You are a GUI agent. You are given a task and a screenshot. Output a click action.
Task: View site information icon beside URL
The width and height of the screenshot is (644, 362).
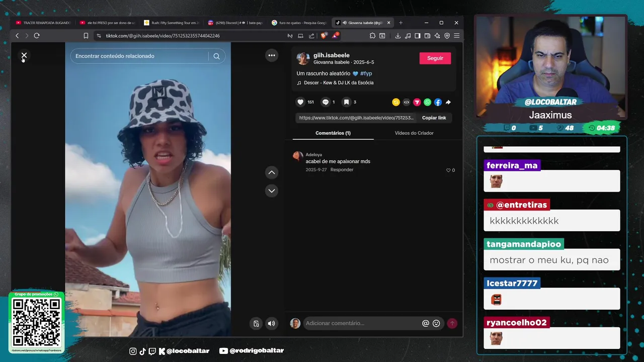pos(99,36)
